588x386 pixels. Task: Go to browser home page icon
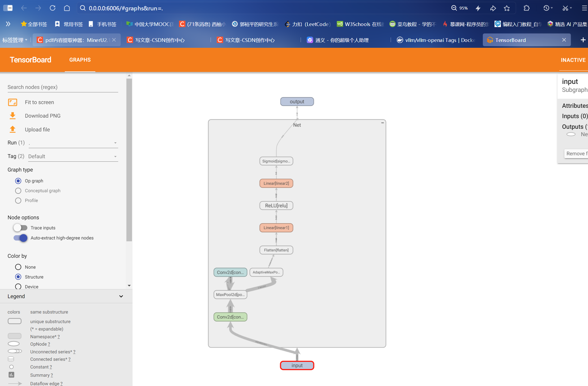67,8
